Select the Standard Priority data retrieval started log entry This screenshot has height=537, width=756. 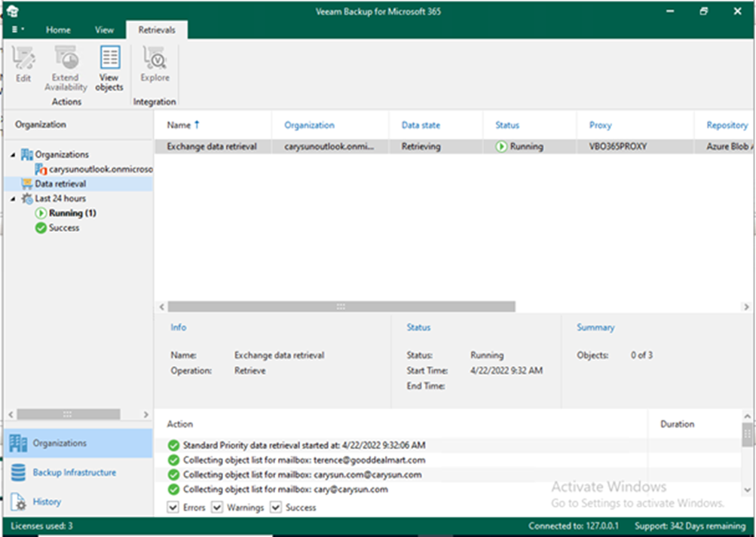[x=304, y=445]
